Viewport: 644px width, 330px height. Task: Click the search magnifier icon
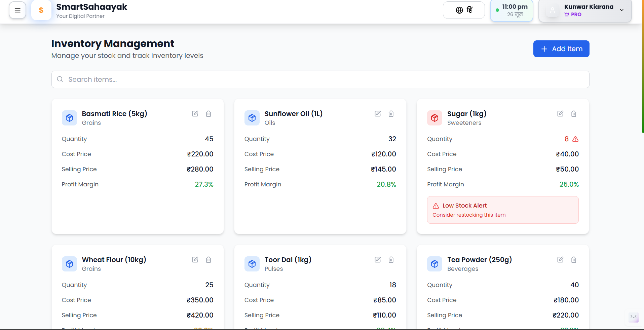click(60, 79)
